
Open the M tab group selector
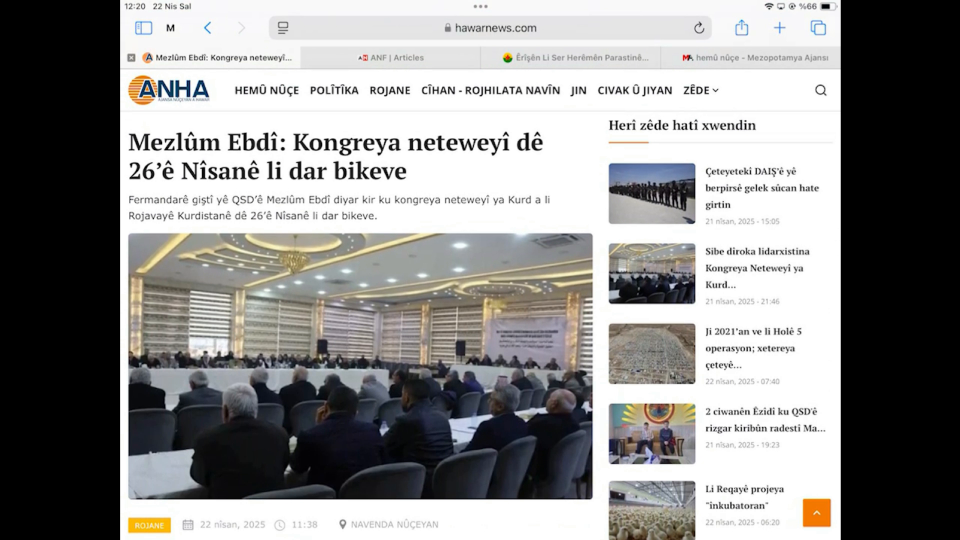pos(170,28)
